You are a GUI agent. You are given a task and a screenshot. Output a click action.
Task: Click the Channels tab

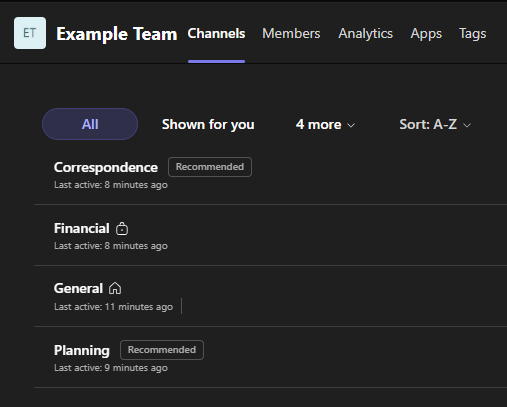pos(216,33)
